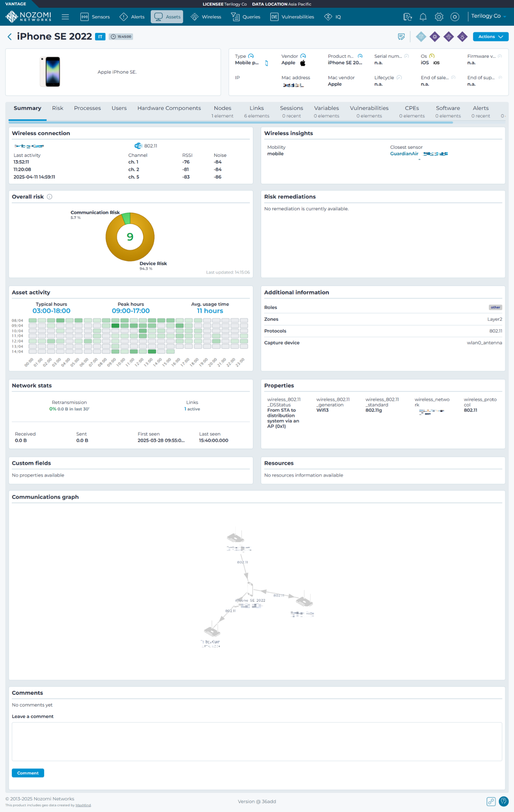This screenshot has width=514, height=812.
Task: Open the Assets section
Action: click(x=167, y=17)
